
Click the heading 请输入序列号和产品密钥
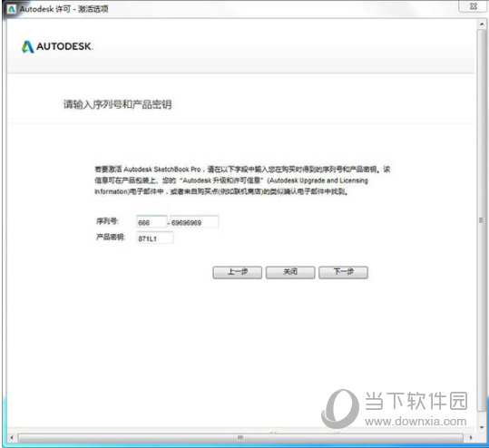pos(117,104)
